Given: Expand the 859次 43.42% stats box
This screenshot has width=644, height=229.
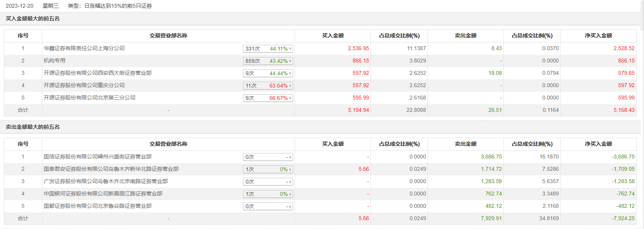Looking at the screenshot, I should pyautogui.click(x=268, y=61).
